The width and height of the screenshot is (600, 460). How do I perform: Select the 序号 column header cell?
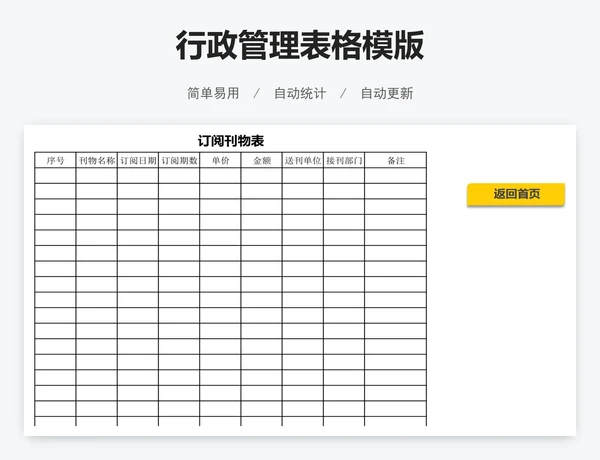coord(55,160)
